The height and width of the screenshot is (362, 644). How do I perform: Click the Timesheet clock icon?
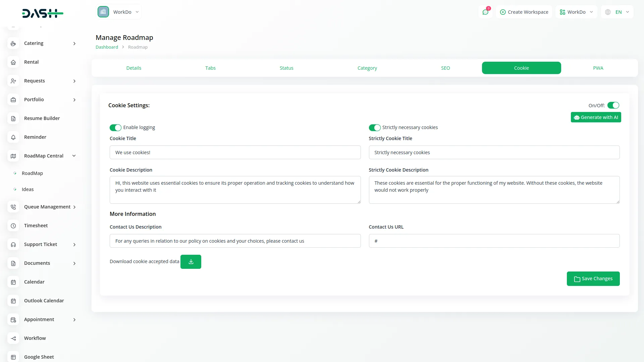(13, 226)
